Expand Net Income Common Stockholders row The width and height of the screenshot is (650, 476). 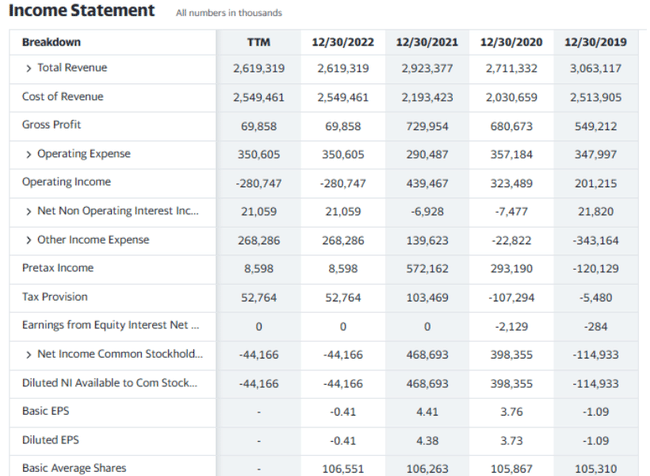(29, 354)
